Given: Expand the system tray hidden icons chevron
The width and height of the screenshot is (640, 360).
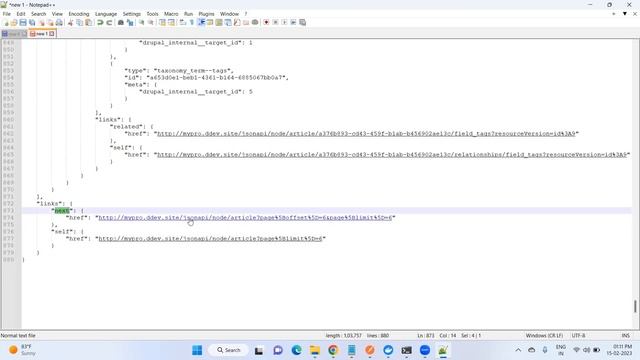Looking at the screenshot, I should (x=518, y=350).
